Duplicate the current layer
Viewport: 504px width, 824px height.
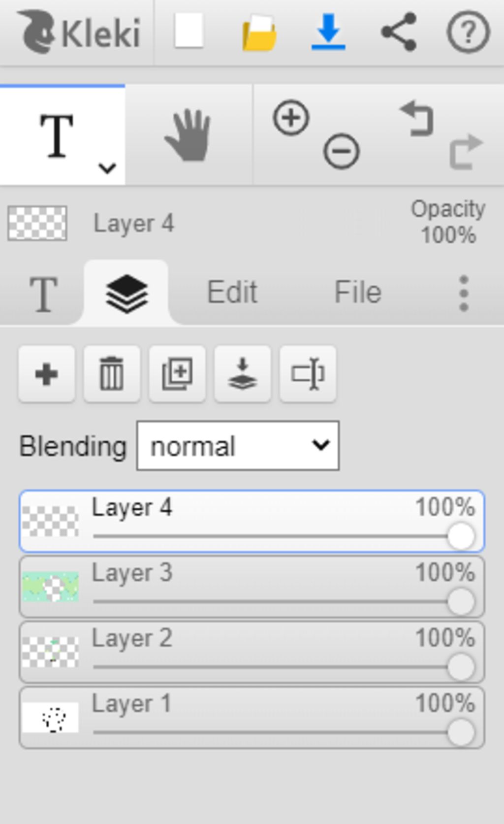[177, 374]
